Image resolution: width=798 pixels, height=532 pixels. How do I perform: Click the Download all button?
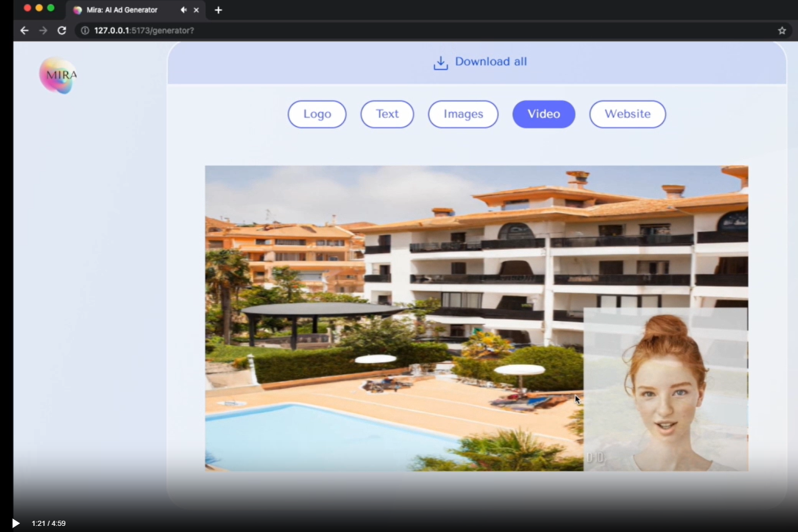[480, 62]
